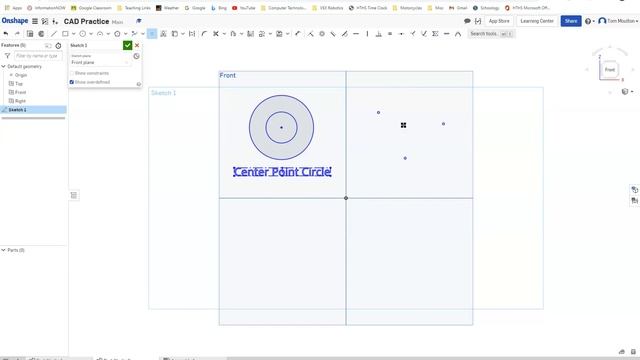Uncheck the Show overdefined checkbox

point(72,82)
